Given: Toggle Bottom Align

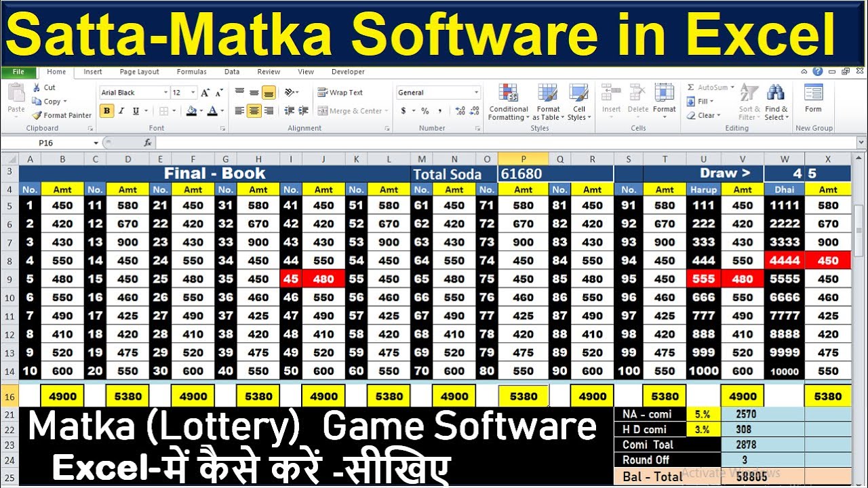Looking at the screenshot, I should pyautogui.click(x=269, y=92).
